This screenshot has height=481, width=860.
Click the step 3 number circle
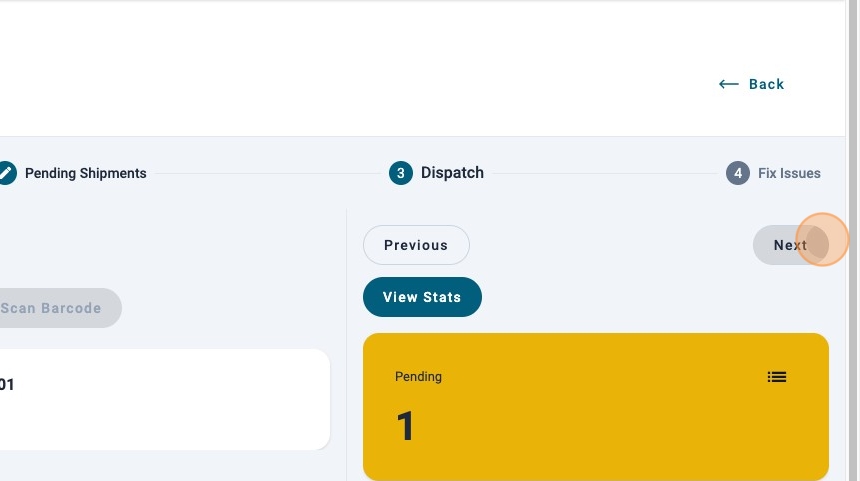(x=400, y=173)
